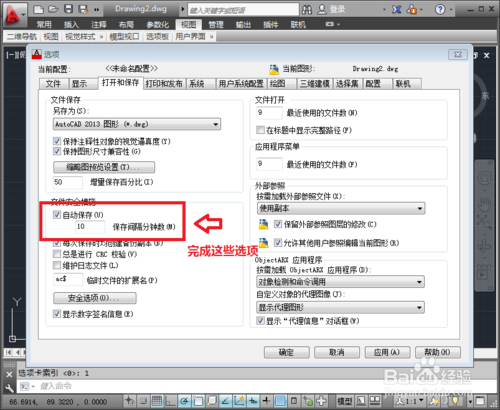Expand the application menu arrow beside logo

pos(23,15)
